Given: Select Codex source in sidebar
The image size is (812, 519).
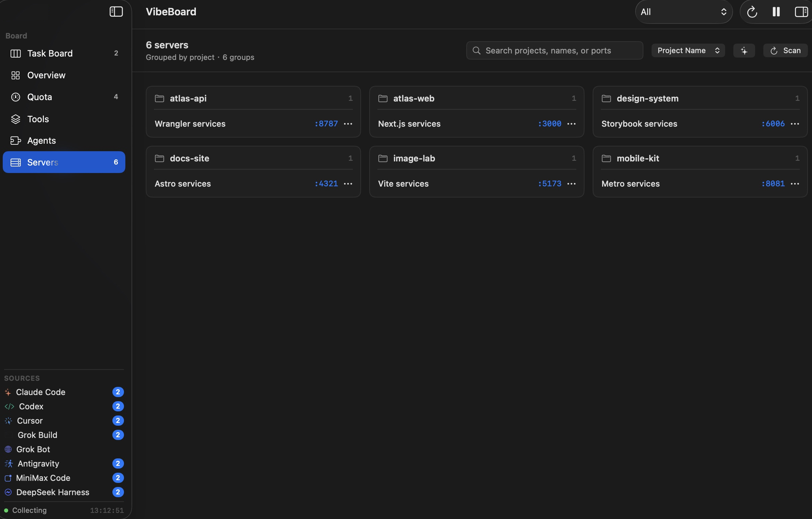Looking at the screenshot, I should click(x=64, y=407).
